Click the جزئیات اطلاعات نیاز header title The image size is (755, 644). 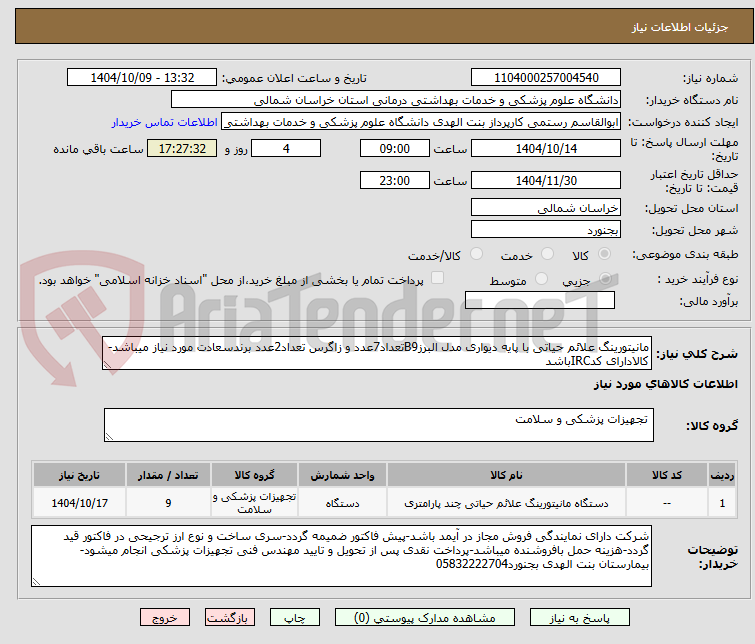[680, 27]
